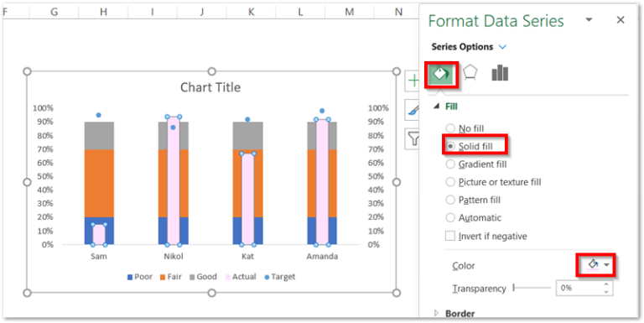
Task: Click the Target legend entry
Action: (280, 277)
